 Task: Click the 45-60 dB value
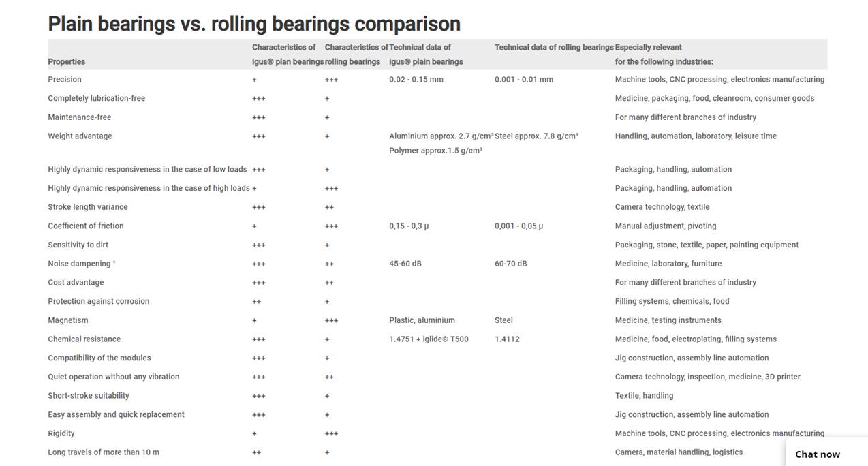click(x=405, y=264)
